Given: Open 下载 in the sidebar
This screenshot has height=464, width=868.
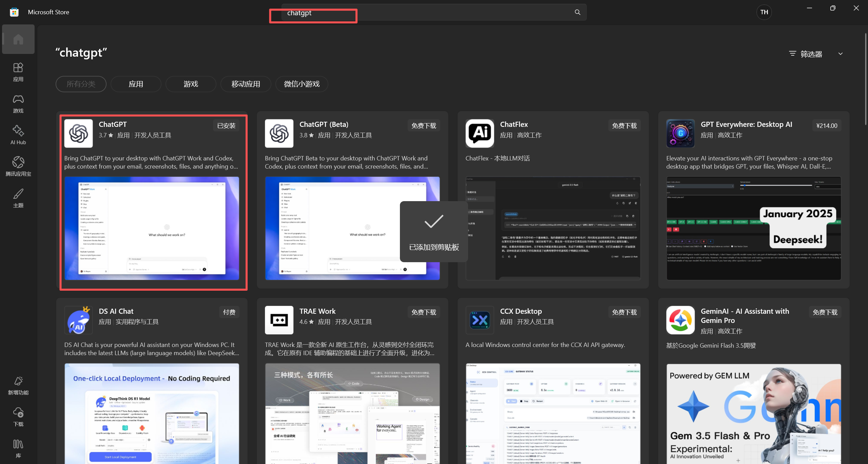Looking at the screenshot, I should pos(18,417).
